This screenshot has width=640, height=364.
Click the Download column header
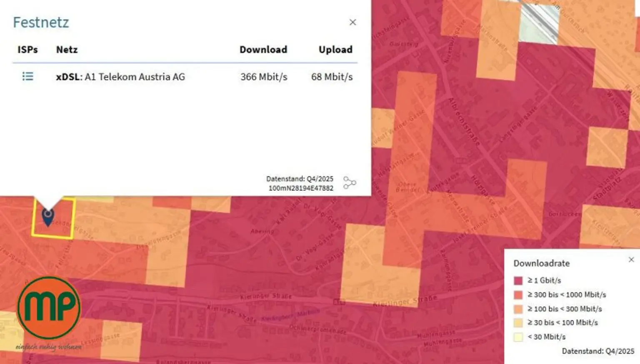point(263,50)
